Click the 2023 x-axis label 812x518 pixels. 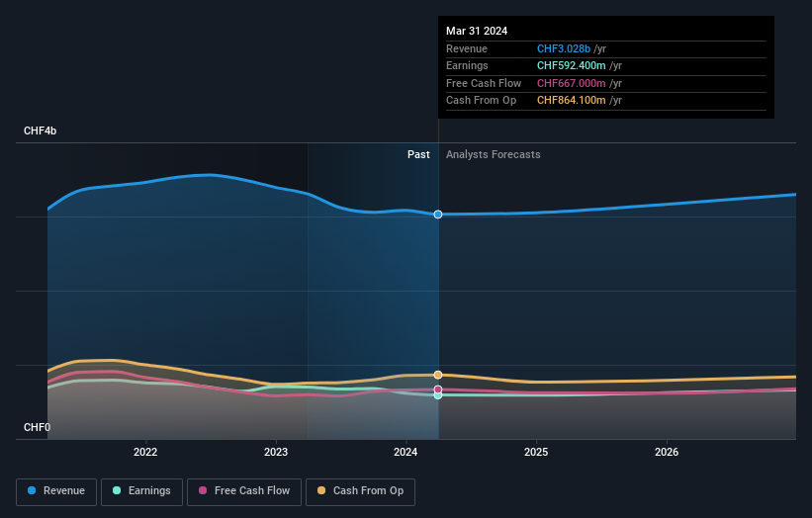[276, 452]
